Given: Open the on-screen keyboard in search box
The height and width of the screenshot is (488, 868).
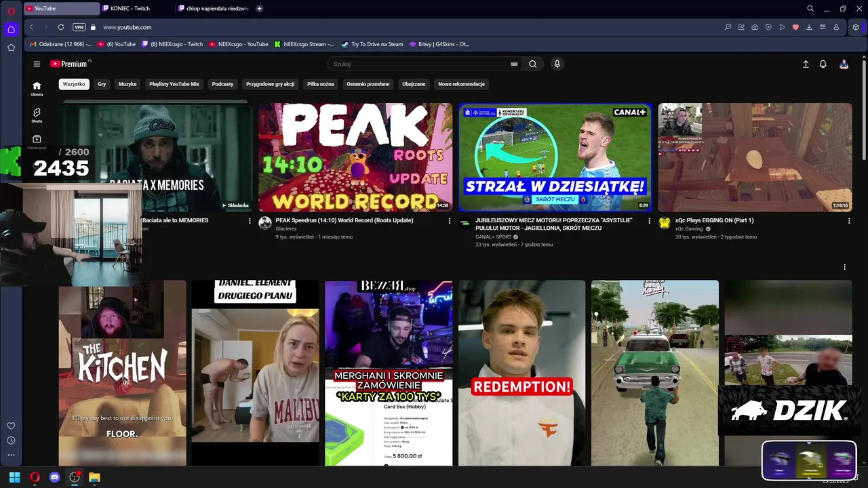Looking at the screenshot, I should click(514, 64).
